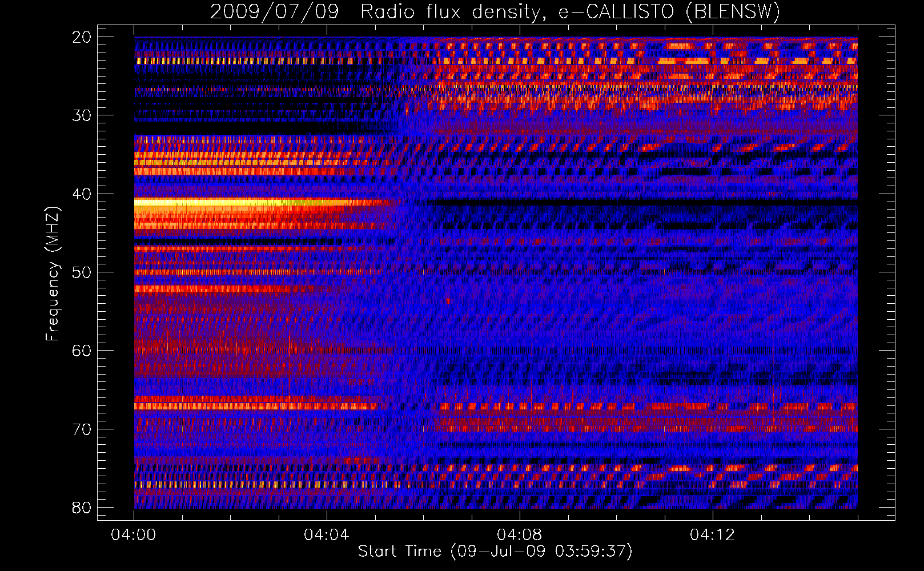Image resolution: width=924 pixels, height=571 pixels.
Task: Click the 80 frequency tick label
Action: pyautogui.click(x=82, y=508)
